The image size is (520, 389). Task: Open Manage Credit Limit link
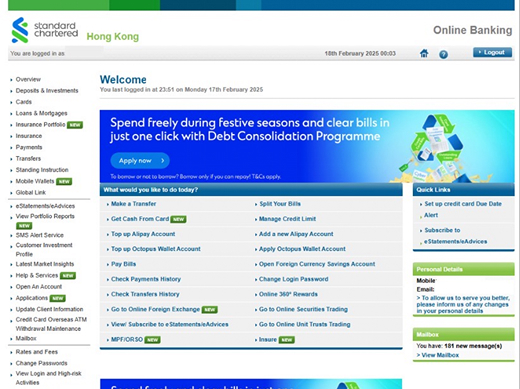[287, 219]
